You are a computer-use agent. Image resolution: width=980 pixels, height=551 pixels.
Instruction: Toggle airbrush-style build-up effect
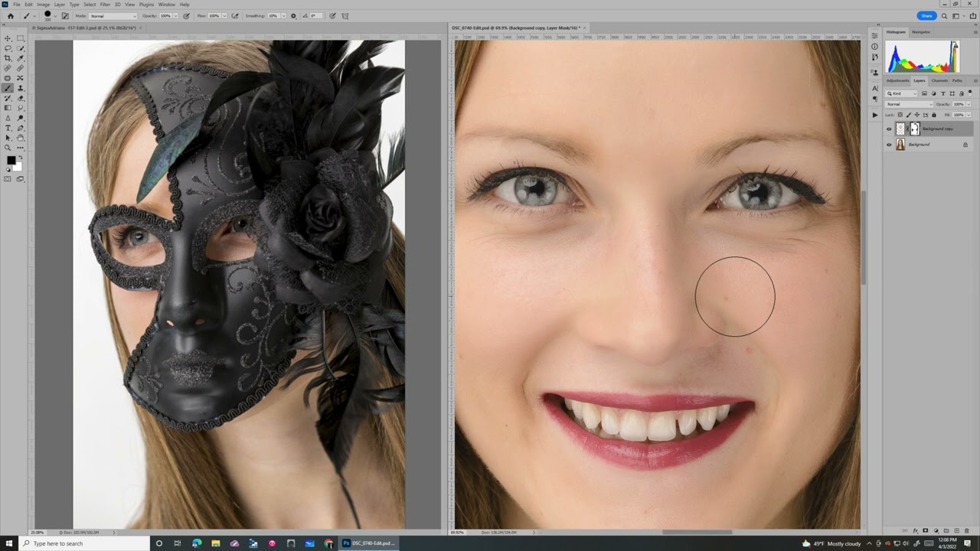pos(234,16)
